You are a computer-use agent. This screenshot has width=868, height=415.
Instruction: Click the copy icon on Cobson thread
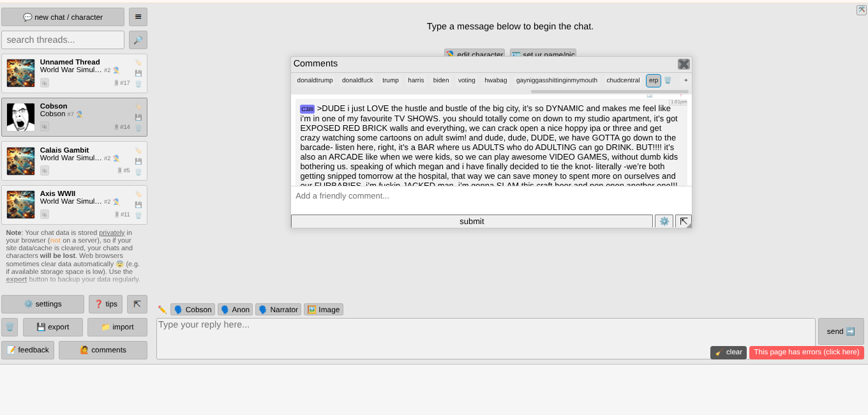pyautogui.click(x=45, y=126)
